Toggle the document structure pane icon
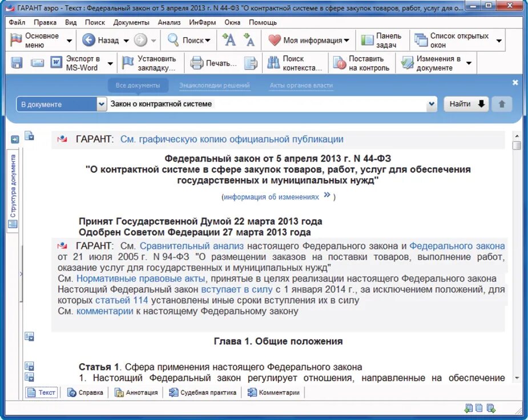The width and height of the screenshot is (528, 420). pos(14,139)
